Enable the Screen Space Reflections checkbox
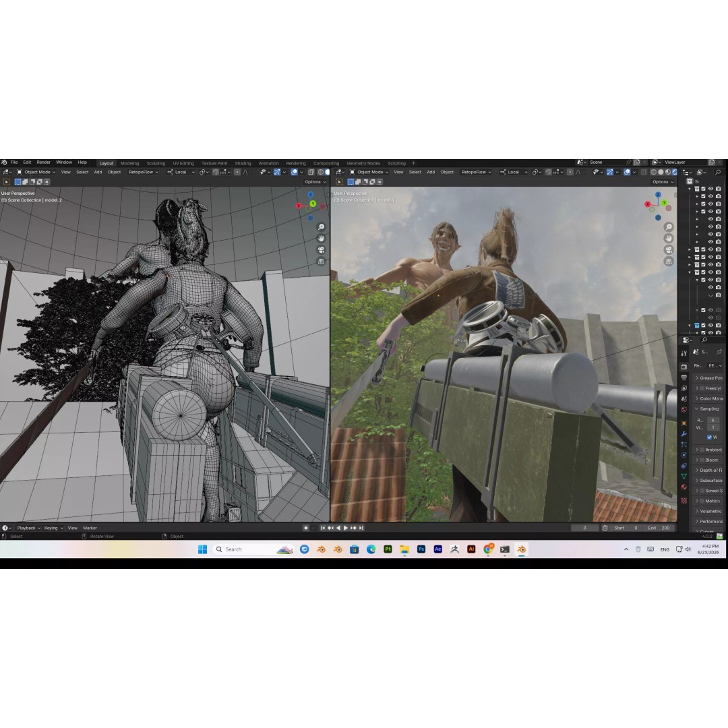Image resolution: width=728 pixels, height=728 pixels. pos(702,490)
